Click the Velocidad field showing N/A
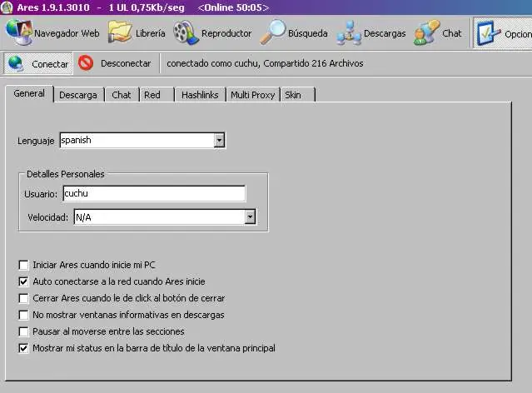Screen dimensions: 532x393 coord(165,216)
